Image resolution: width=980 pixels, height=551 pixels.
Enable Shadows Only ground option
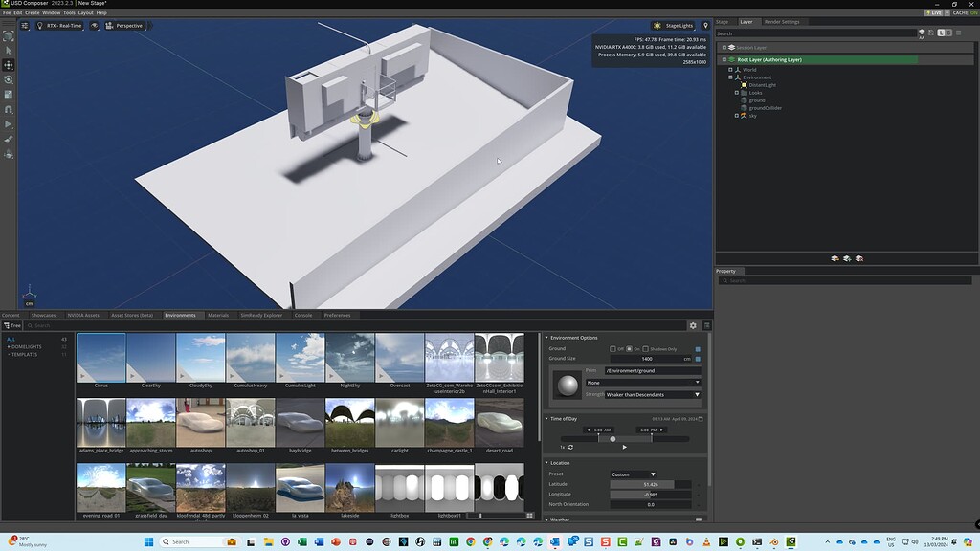[x=646, y=349]
